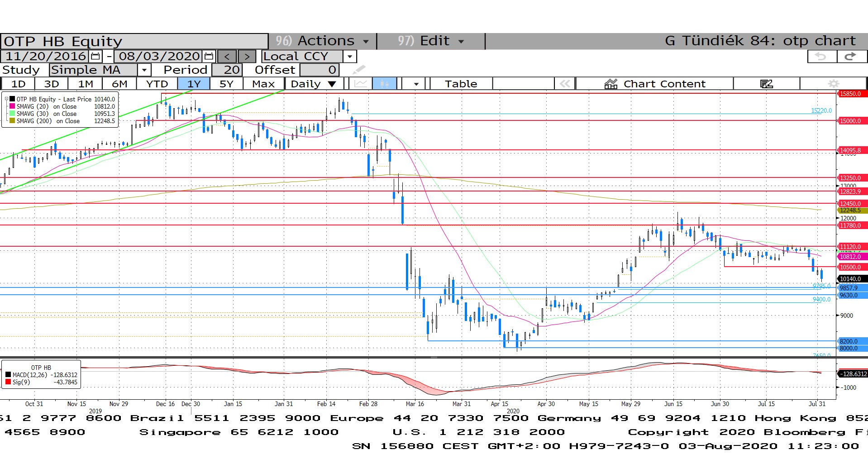Select the 1Y range tab

point(194,84)
